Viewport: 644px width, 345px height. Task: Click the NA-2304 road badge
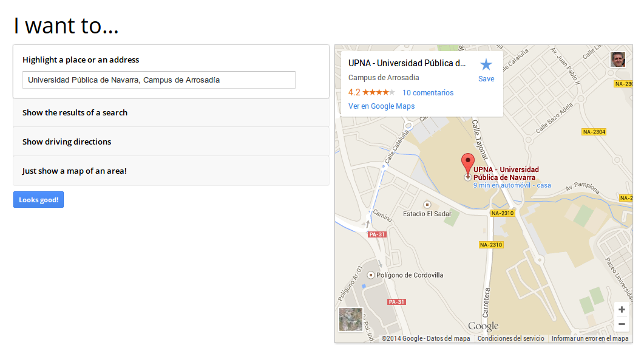[x=594, y=132]
